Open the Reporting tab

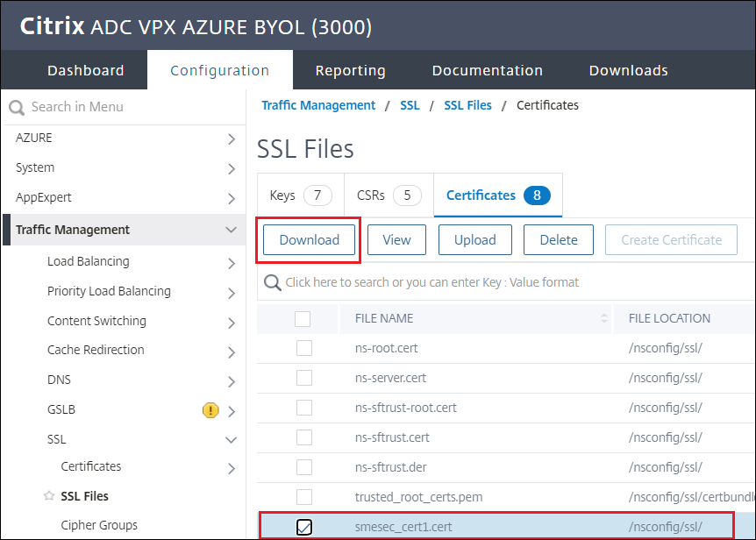pos(351,70)
